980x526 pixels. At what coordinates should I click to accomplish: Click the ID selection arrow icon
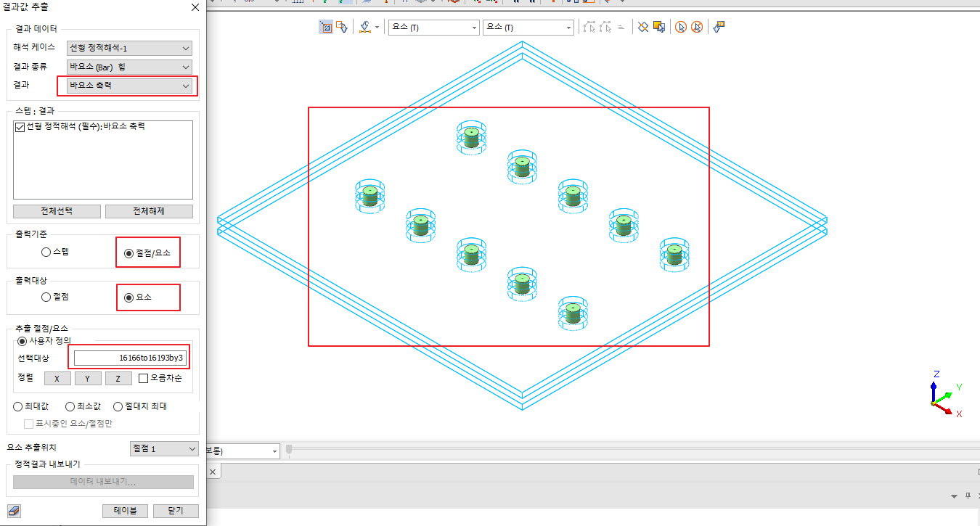click(719, 27)
